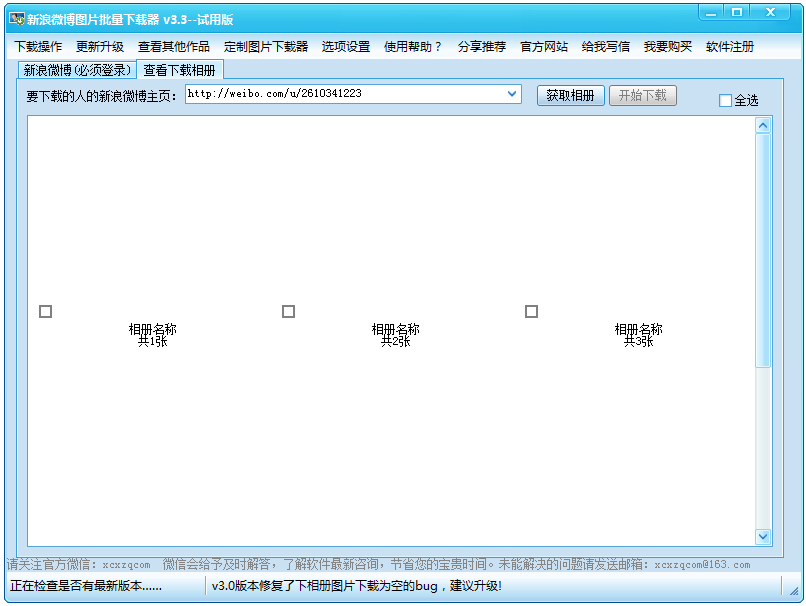The width and height of the screenshot is (806, 606).
Task: Expand the URL history dropdown arrow
Action: pos(512,94)
